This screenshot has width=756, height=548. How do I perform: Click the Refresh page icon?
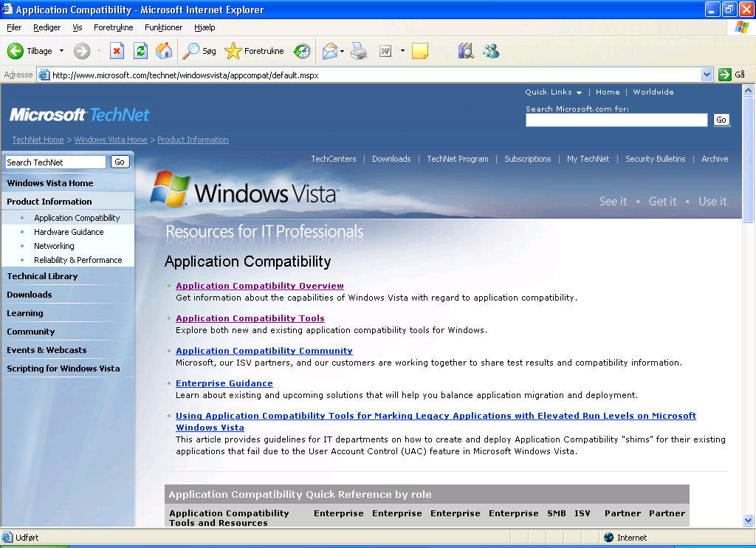click(140, 51)
